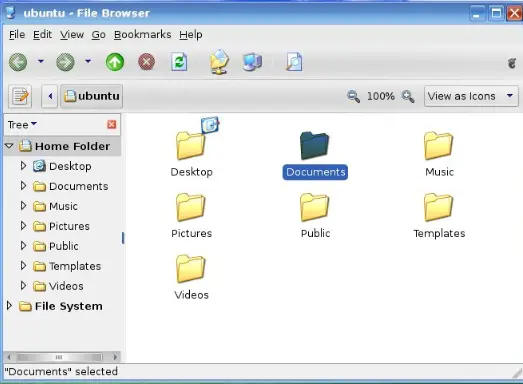This screenshot has width=523, height=384.
Task: Click the red Stop loading icon
Action: 146,62
